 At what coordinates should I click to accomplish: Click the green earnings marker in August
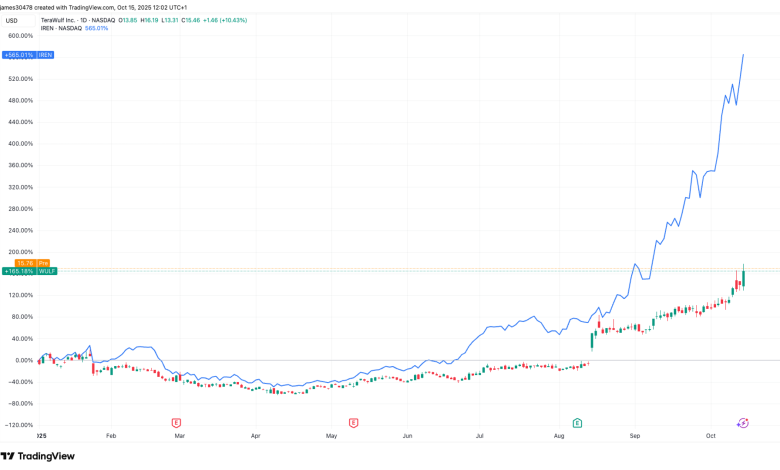point(577,423)
